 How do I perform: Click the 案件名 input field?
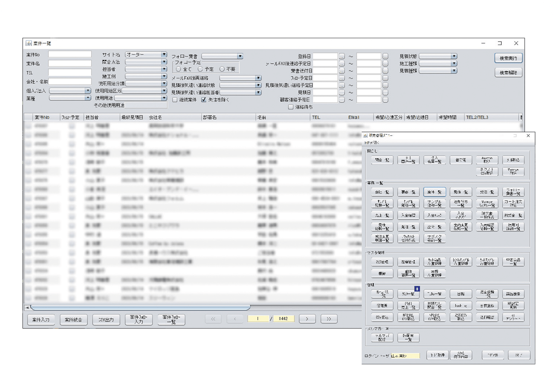tap(70, 63)
